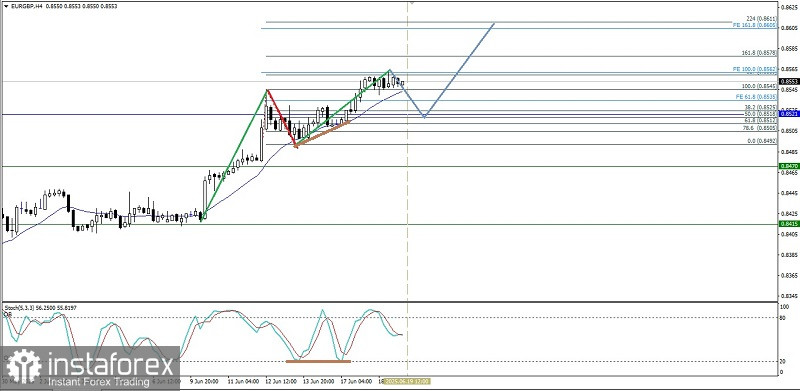
Task: Click the 2025.06.19 12:00 date label
Action: [x=407, y=381]
